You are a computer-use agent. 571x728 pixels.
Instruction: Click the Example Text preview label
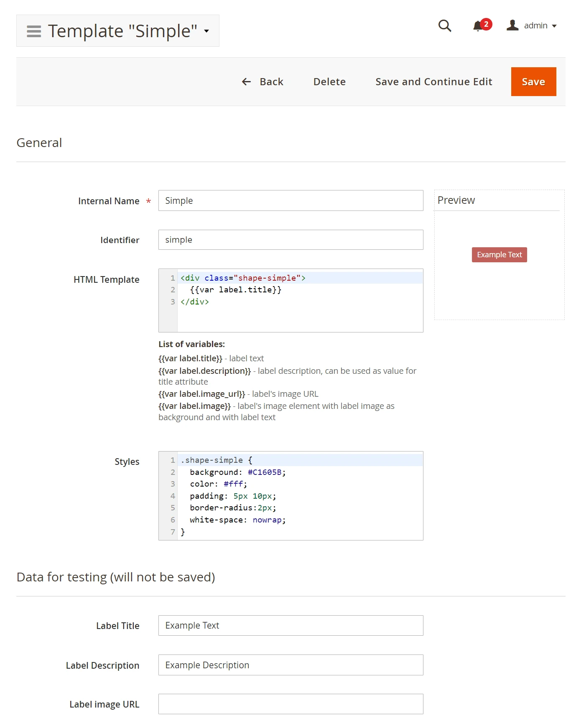pos(499,255)
